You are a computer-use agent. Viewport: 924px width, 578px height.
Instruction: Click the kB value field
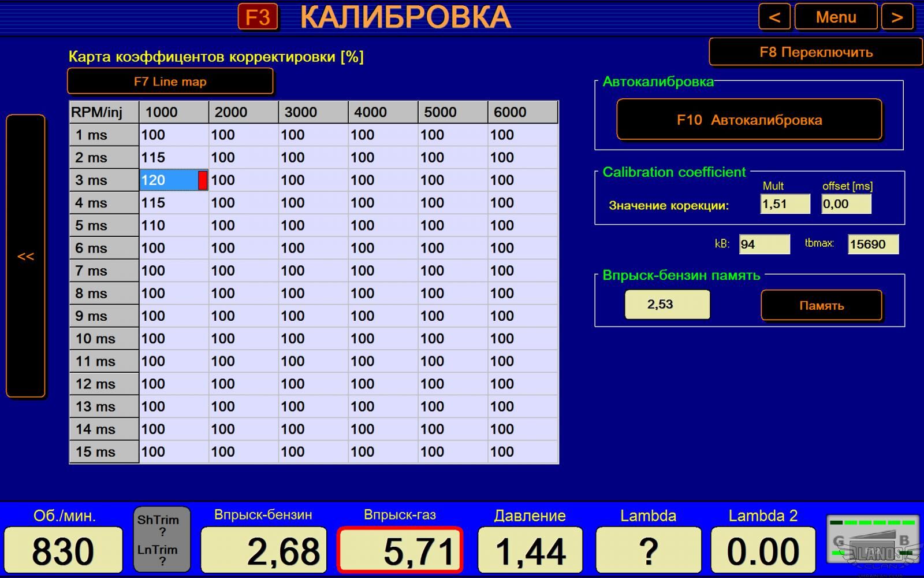click(763, 244)
